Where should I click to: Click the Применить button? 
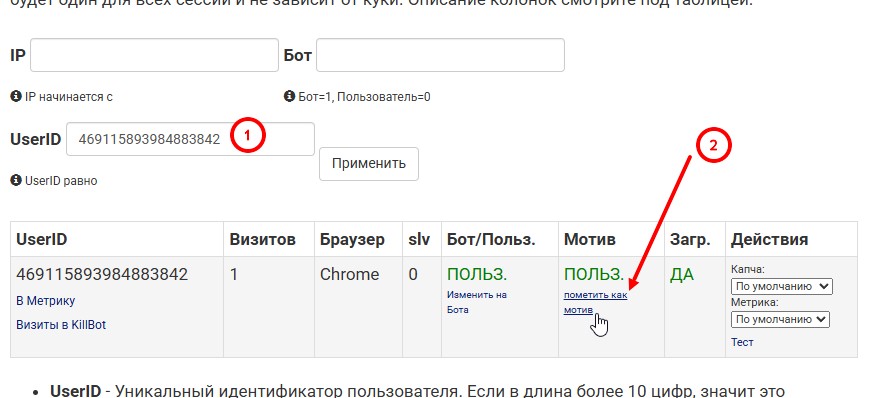(369, 164)
